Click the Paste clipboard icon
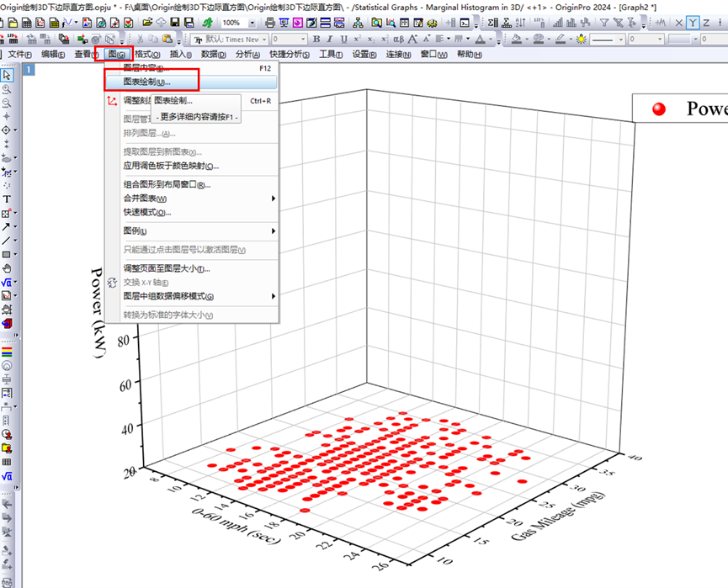 tap(167, 39)
